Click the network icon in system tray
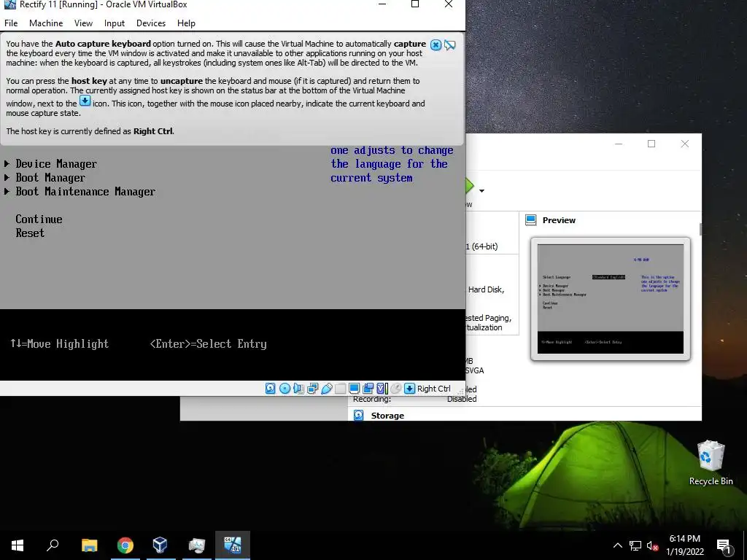This screenshot has width=747, height=560. [x=635, y=545]
